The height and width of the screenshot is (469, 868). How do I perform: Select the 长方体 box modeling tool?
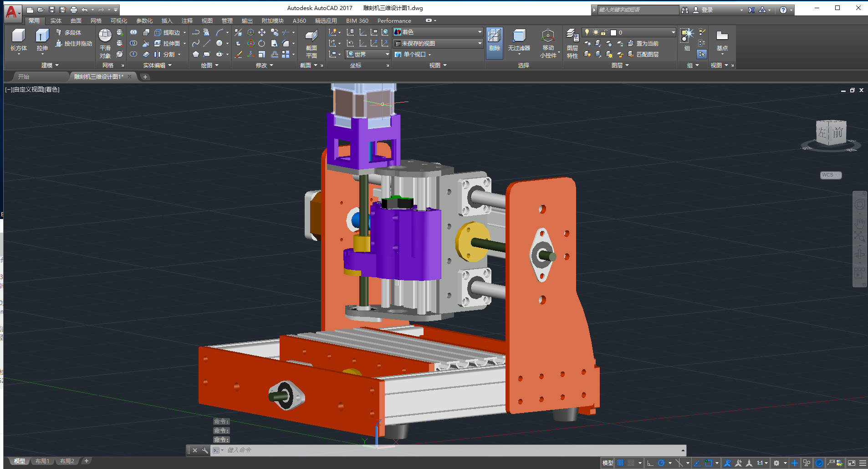pyautogui.click(x=19, y=36)
